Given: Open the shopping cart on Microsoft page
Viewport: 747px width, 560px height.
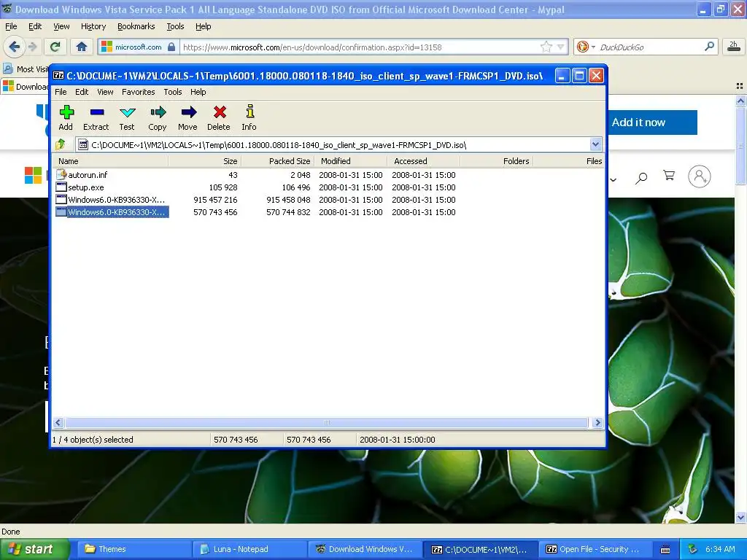Looking at the screenshot, I should (x=670, y=176).
